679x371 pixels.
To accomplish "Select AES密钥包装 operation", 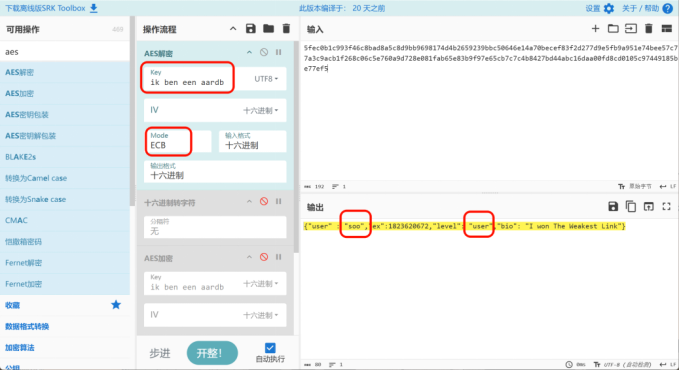I will (65, 115).
